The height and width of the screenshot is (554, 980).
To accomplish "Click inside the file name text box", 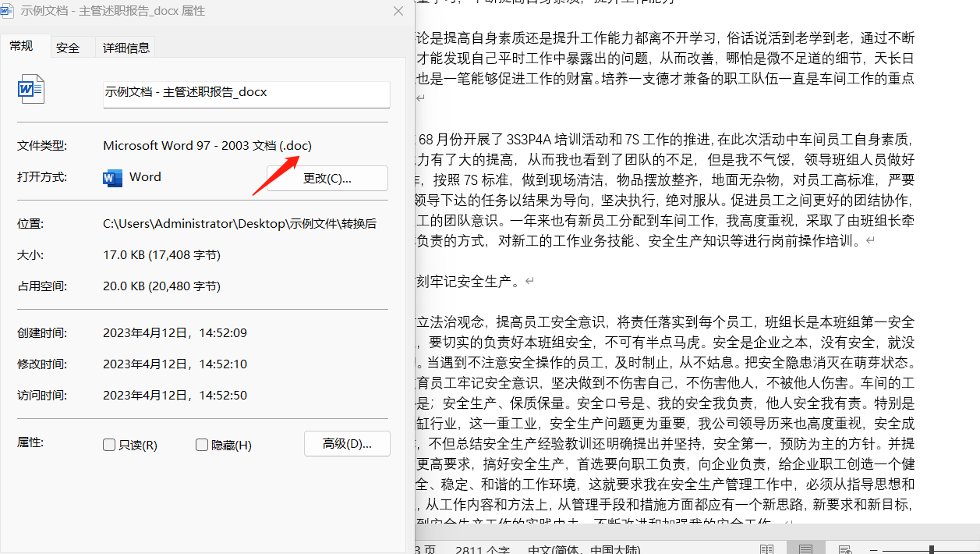I will coord(246,94).
